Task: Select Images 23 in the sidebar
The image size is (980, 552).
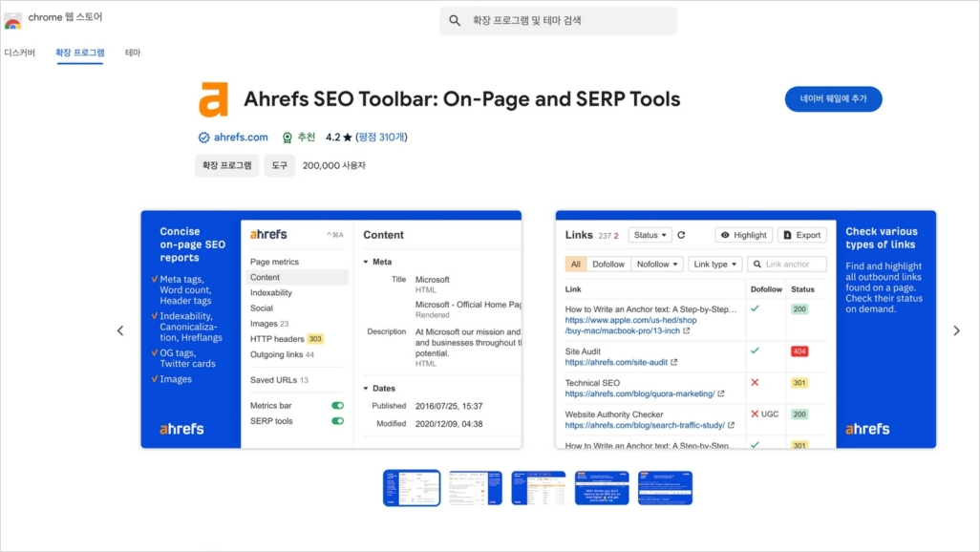Action: tap(269, 324)
